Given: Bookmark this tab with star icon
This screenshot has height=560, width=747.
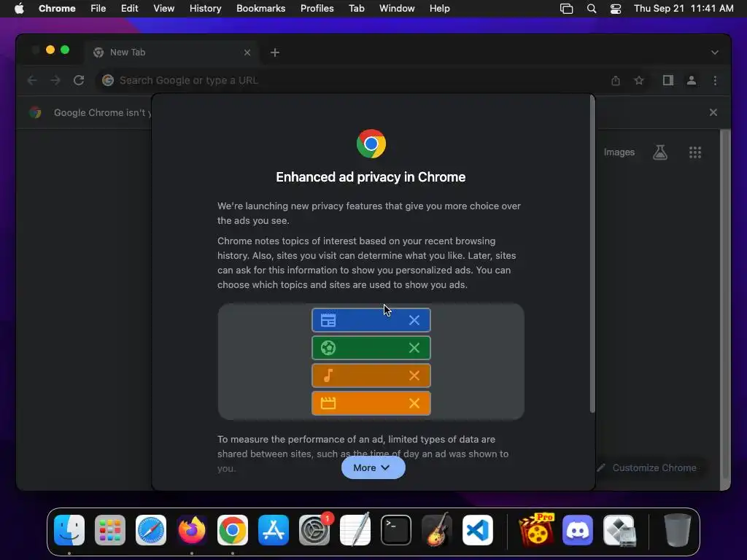Looking at the screenshot, I should click(639, 80).
